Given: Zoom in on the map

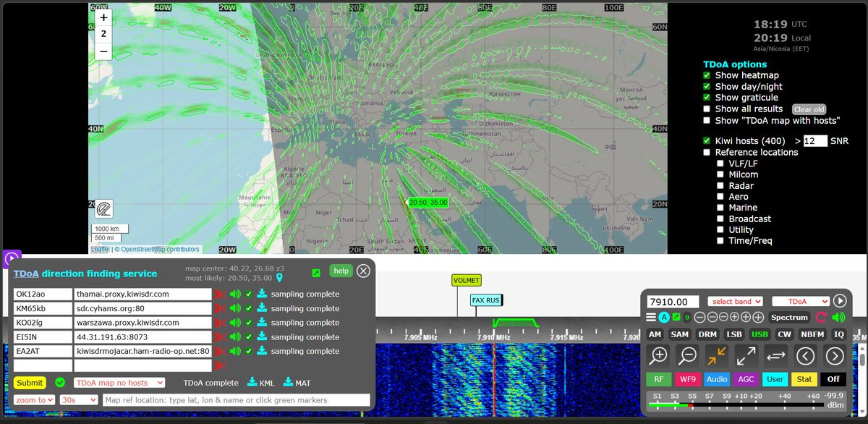Looking at the screenshot, I should (103, 17).
